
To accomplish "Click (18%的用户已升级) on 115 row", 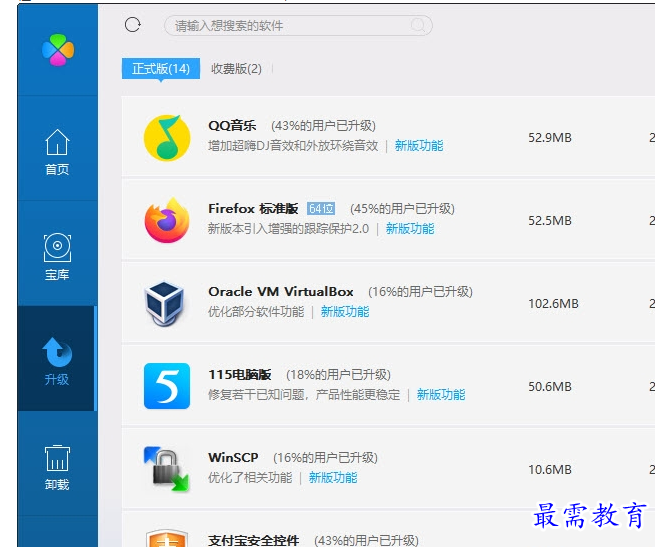I will tap(338, 374).
